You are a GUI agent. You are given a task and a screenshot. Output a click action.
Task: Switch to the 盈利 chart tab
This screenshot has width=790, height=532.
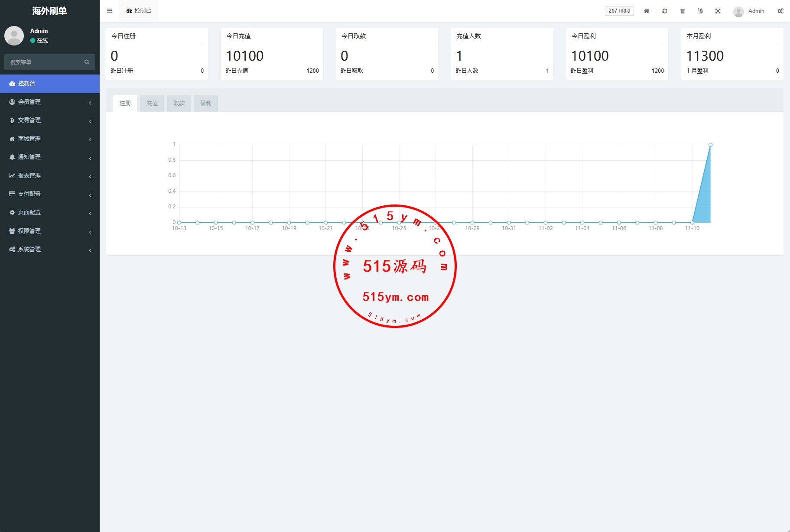205,104
